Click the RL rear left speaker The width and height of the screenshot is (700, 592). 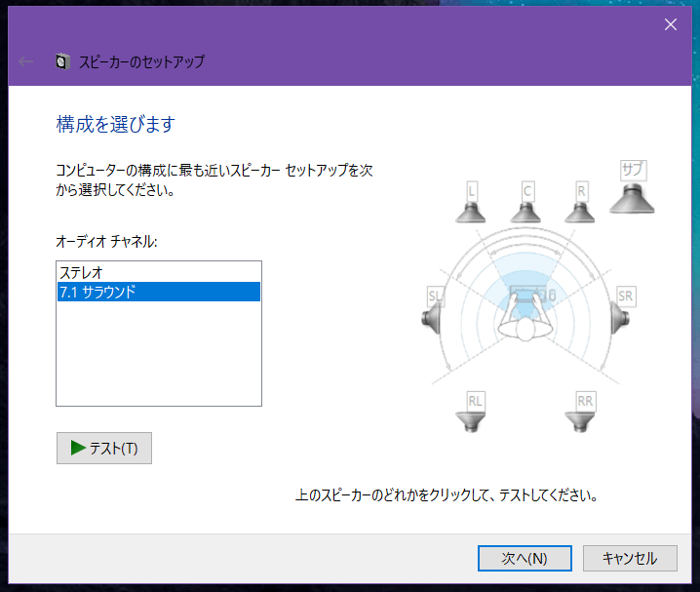pos(471,422)
